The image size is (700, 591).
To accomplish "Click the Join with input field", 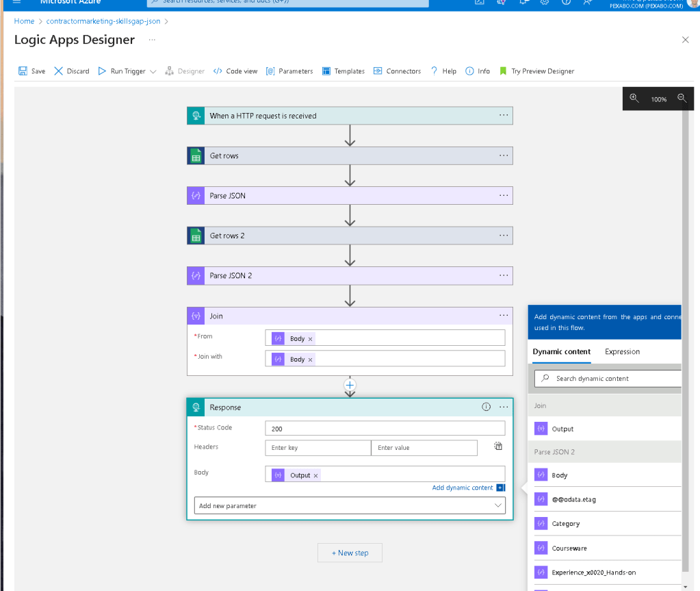I will 385,358.
